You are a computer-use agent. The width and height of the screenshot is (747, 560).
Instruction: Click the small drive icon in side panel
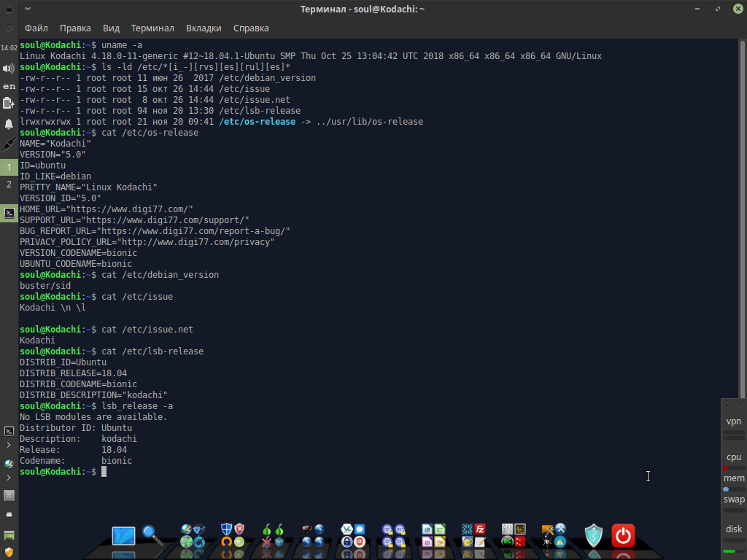9,515
